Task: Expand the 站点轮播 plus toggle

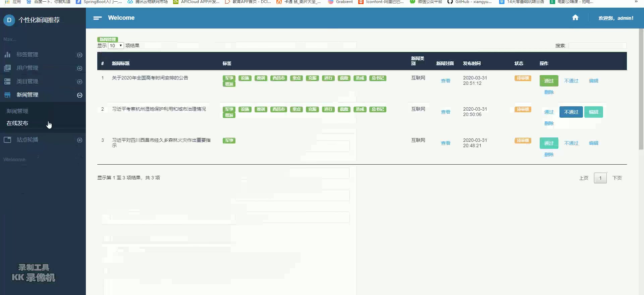Action: pos(79,140)
